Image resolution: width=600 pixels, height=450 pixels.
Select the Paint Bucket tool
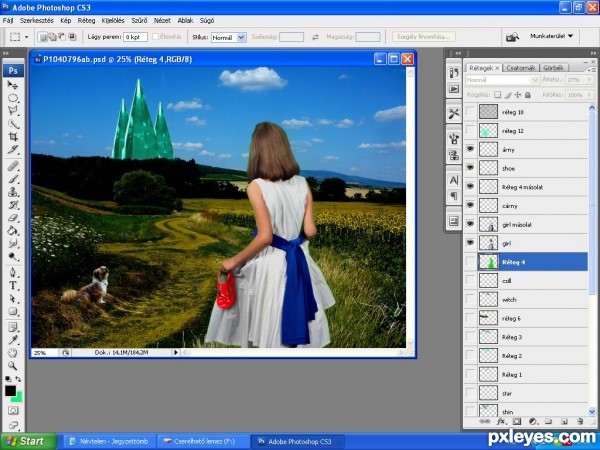[13, 231]
